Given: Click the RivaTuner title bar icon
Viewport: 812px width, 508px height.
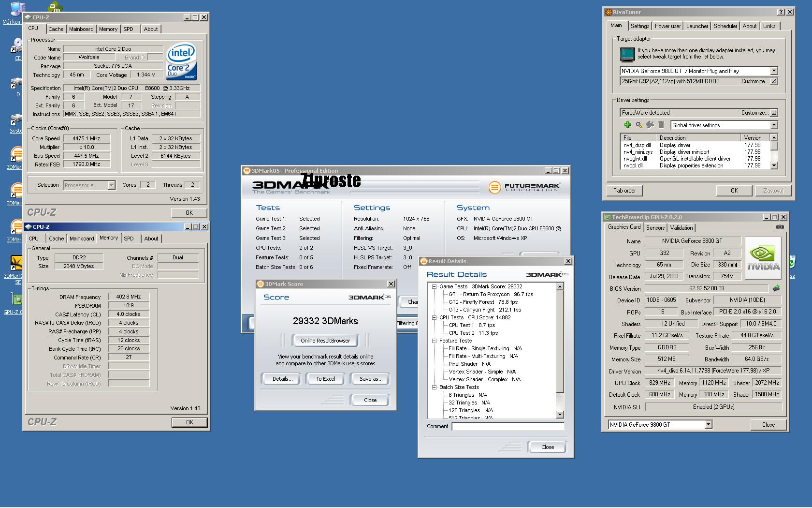Looking at the screenshot, I should pos(609,12).
